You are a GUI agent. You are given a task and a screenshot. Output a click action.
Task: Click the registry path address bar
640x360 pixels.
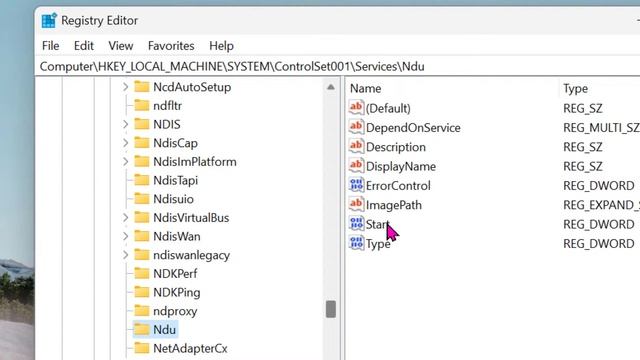tap(339, 67)
